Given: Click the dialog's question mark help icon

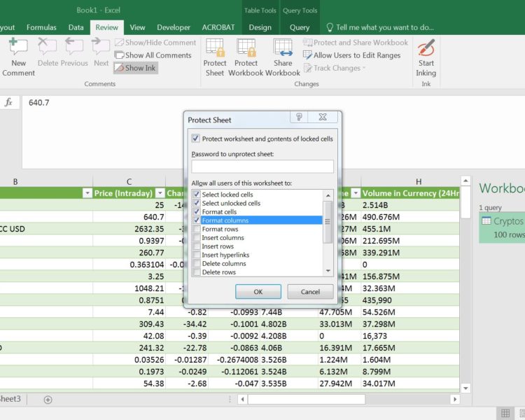Looking at the screenshot, I should coord(299,118).
